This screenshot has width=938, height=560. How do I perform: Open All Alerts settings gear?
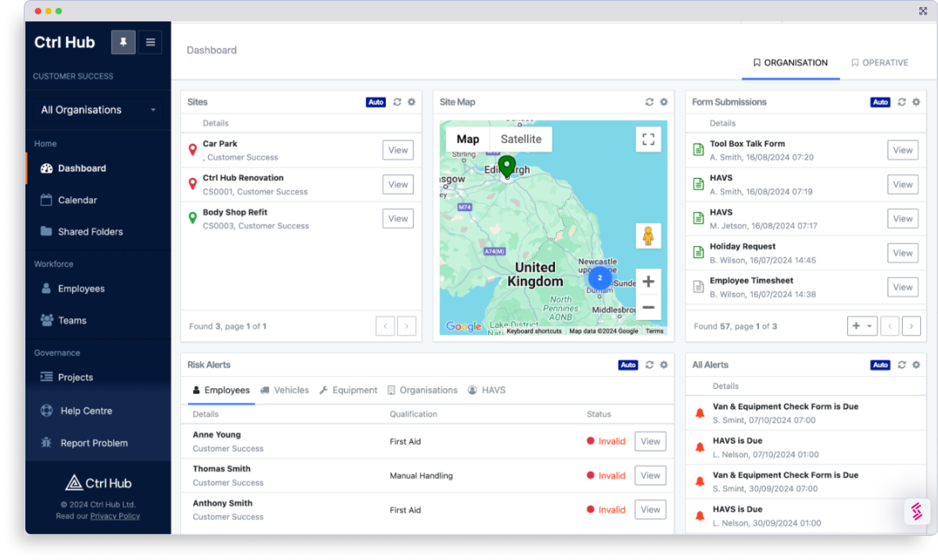[916, 365]
